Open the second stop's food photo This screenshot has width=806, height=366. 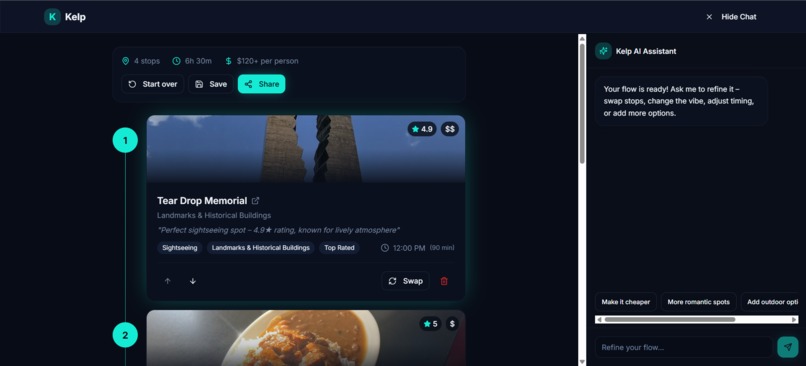pos(306,338)
